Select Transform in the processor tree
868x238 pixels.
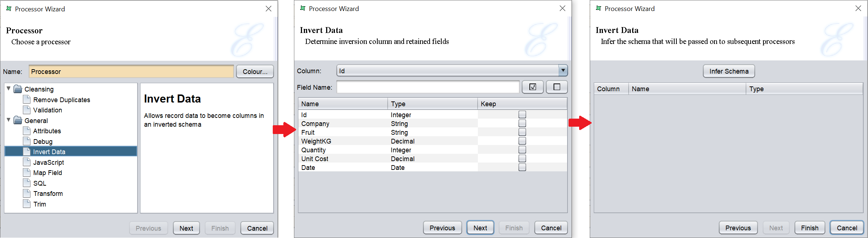tap(48, 194)
